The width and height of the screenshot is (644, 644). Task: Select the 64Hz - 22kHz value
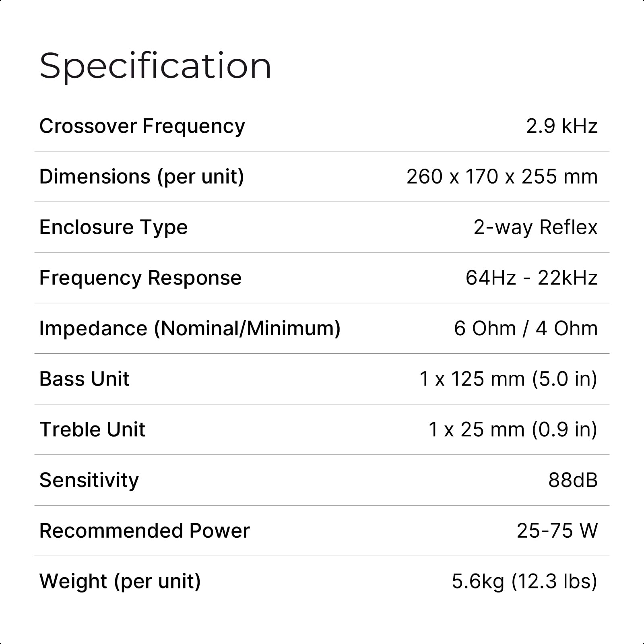(531, 278)
